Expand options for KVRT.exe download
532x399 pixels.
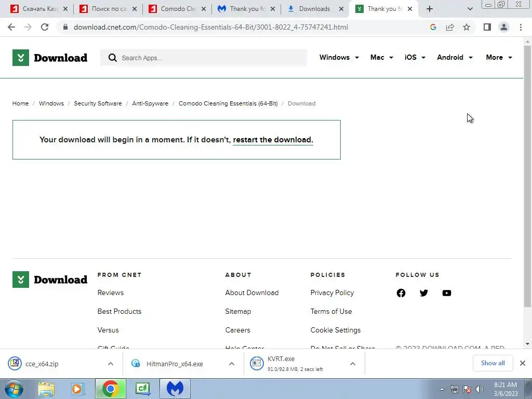click(x=353, y=364)
